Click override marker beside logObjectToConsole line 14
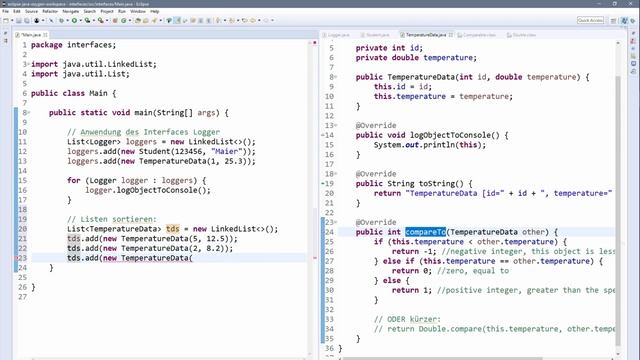The height and width of the screenshot is (360, 640). pyautogui.click(x=323, y=135)
